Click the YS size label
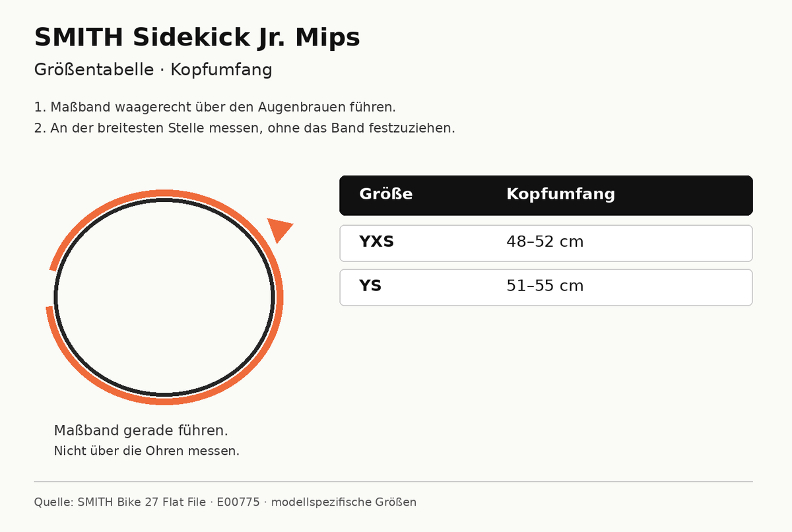 coord(370,286)
